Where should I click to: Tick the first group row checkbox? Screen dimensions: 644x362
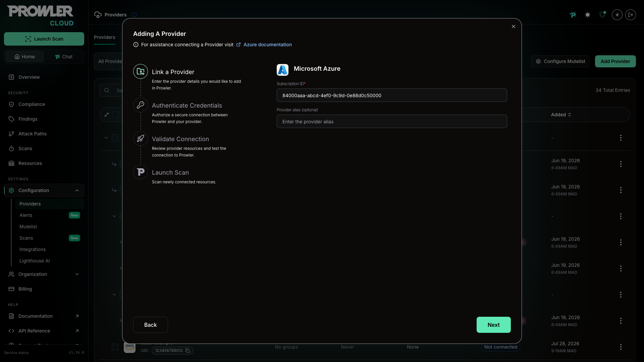115,138
